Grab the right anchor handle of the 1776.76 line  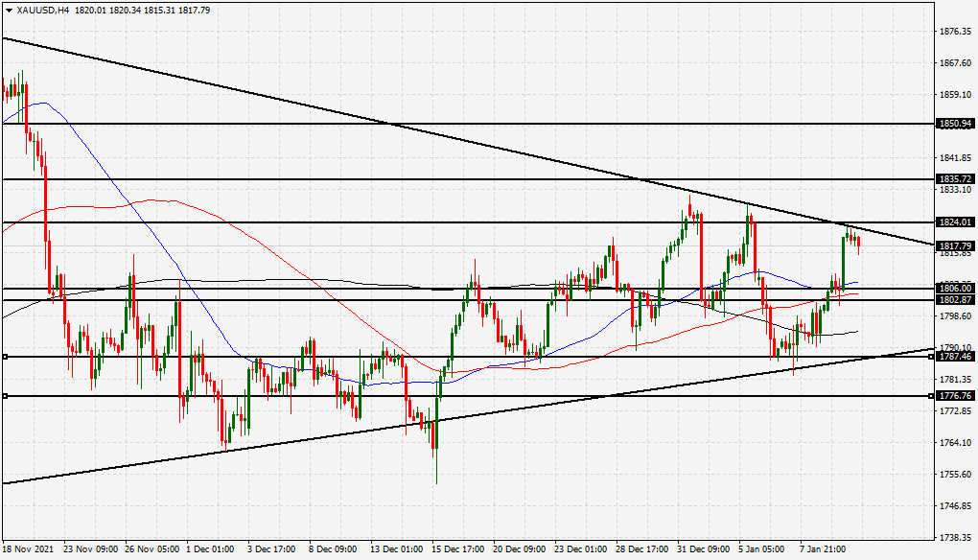pyautogui.click(x=931, y=396)
